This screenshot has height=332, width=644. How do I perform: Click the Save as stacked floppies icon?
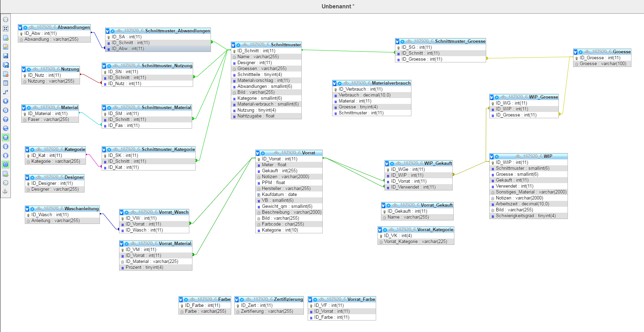pos(6,65)
